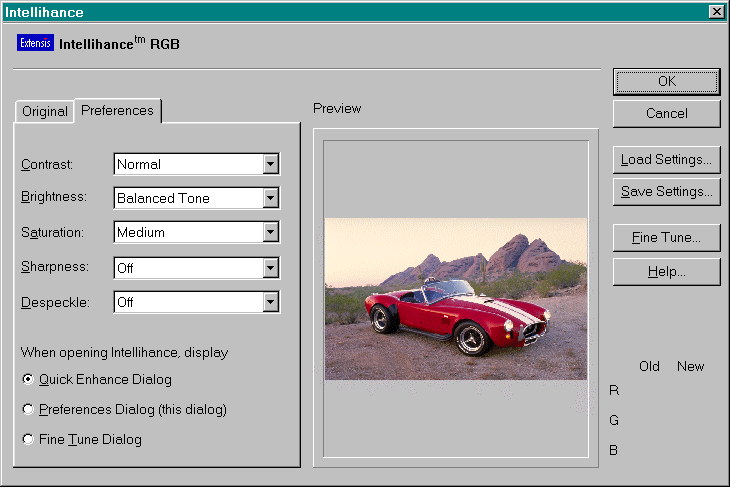The height and width of the screenshot is (487, 730).
Task: Expand the Brightness dropdown arrow
Action: tap(270, 198)
